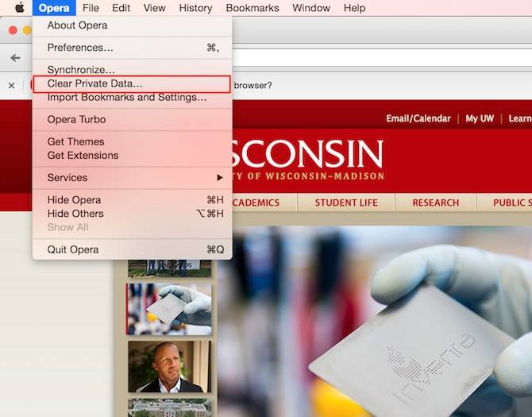Click the large chip hero image
This screenshot has height=417, width=532.
375,322
